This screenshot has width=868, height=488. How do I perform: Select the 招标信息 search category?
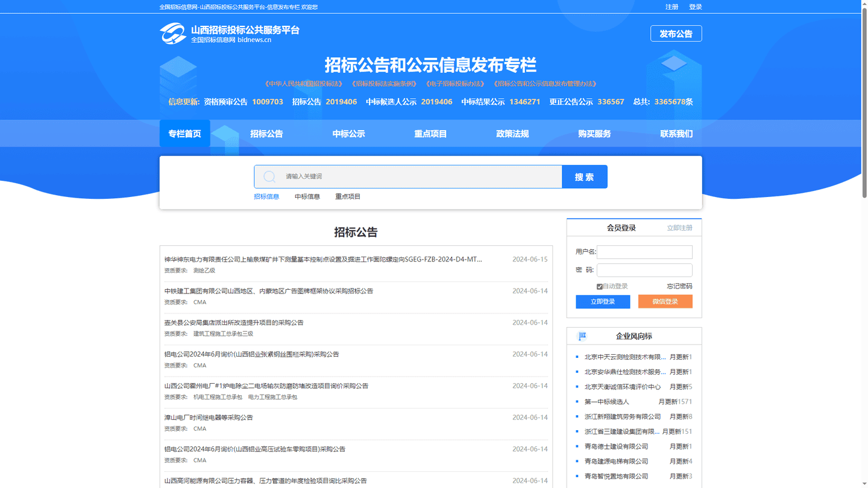(266, 196)
